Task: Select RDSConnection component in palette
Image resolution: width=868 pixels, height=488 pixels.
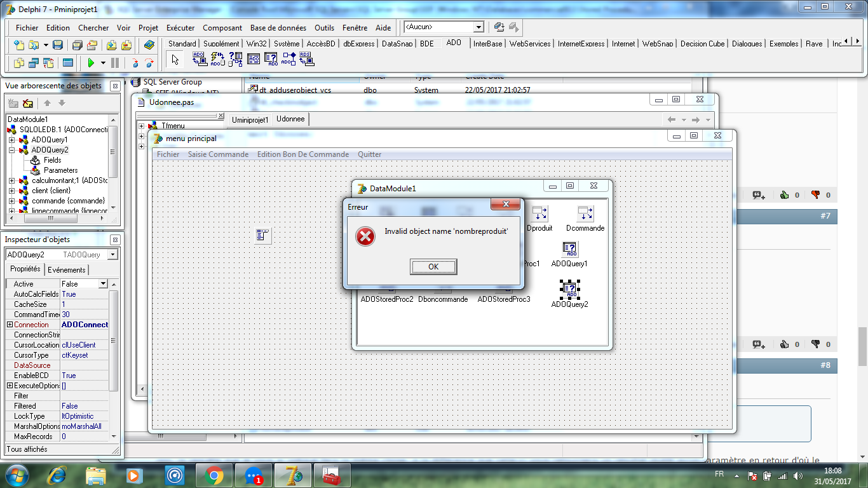Action: pyautogui.click(x=307, y=60)
